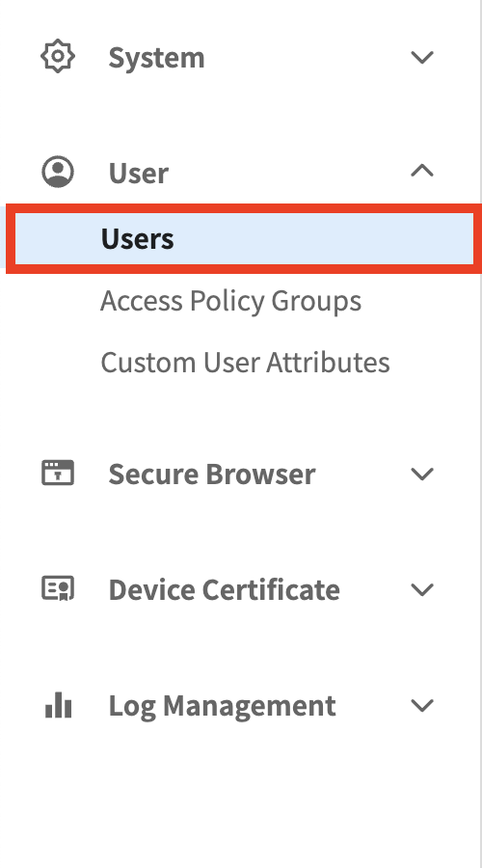Click the Device Certificate menu label
The image size is (482, 868).
coord(224,589)
